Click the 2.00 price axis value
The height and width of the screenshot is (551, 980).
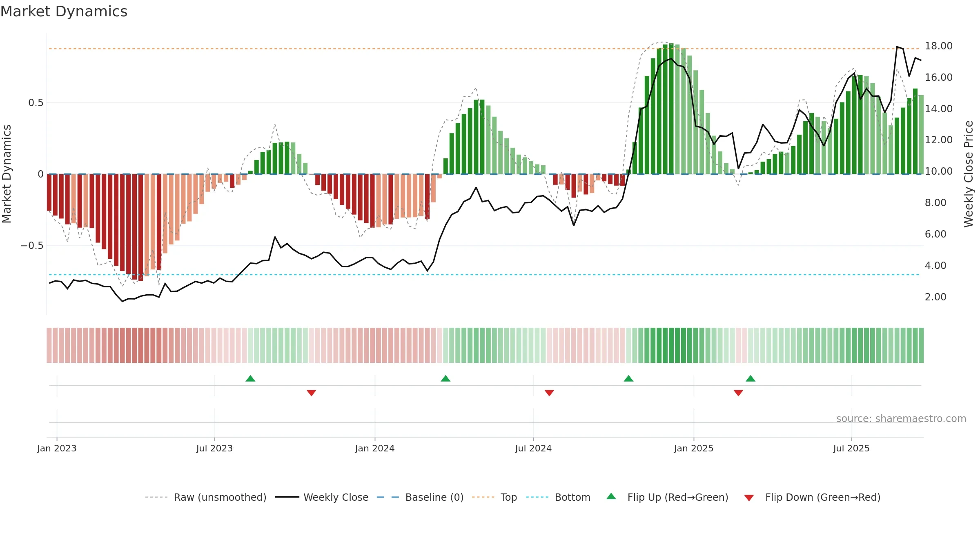pyautogui.click(x=935, y=297)
